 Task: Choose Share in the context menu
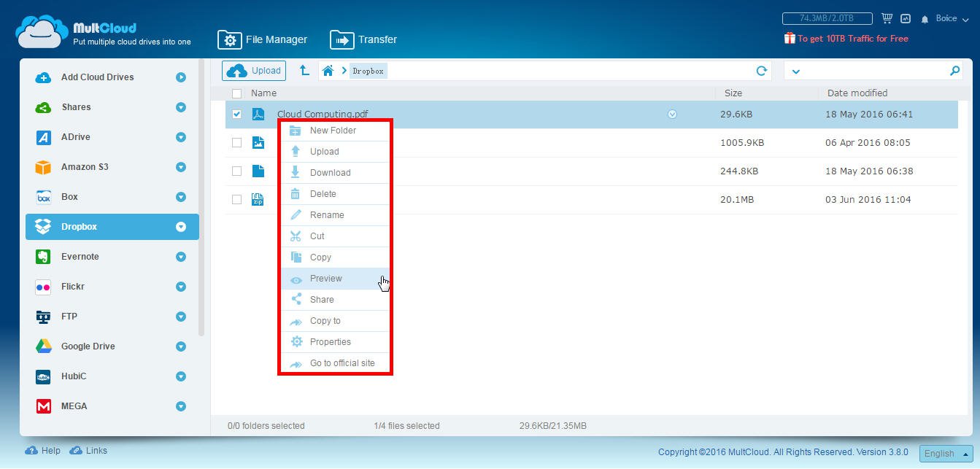coord(336,300)
